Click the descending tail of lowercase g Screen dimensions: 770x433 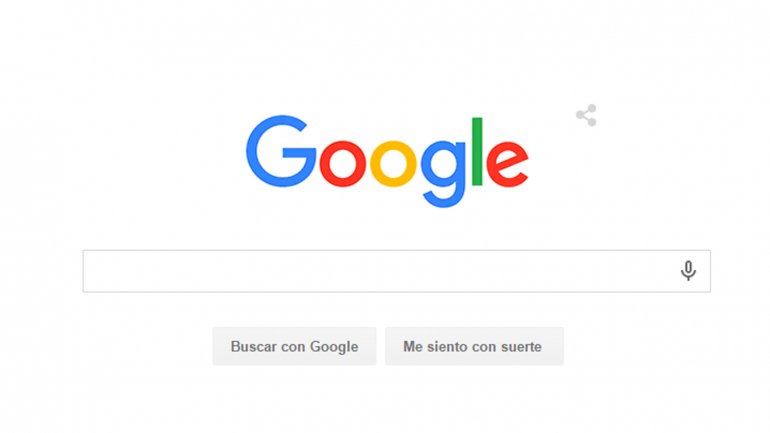pos(444,198)
